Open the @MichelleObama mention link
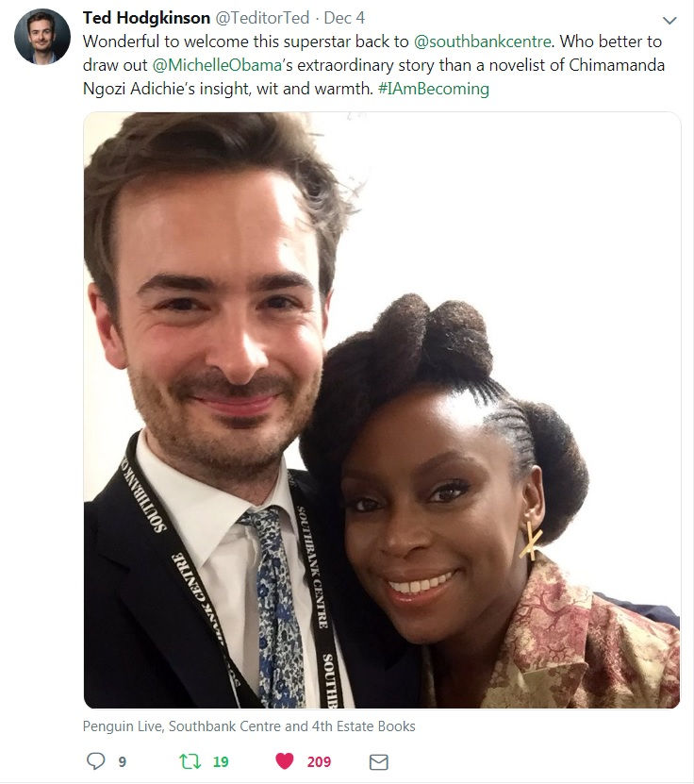This screenshot has width=694, height=784. click(217, 65)
